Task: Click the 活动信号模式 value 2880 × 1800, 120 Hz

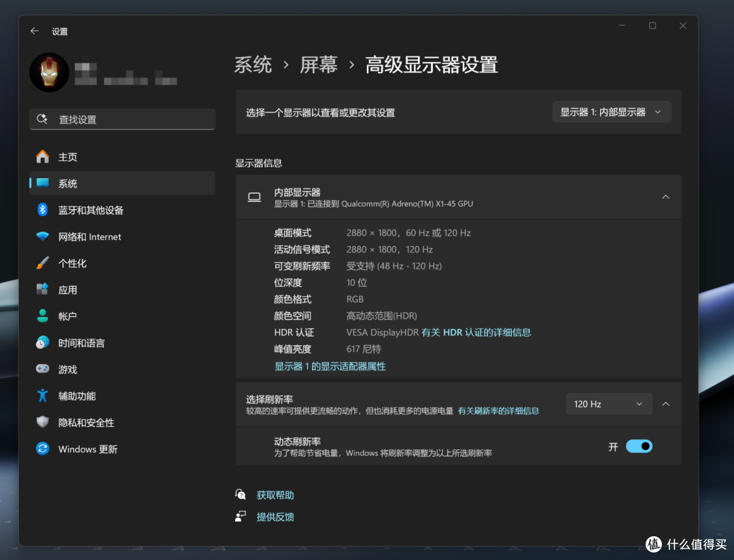Action: [x=389, y=249]
